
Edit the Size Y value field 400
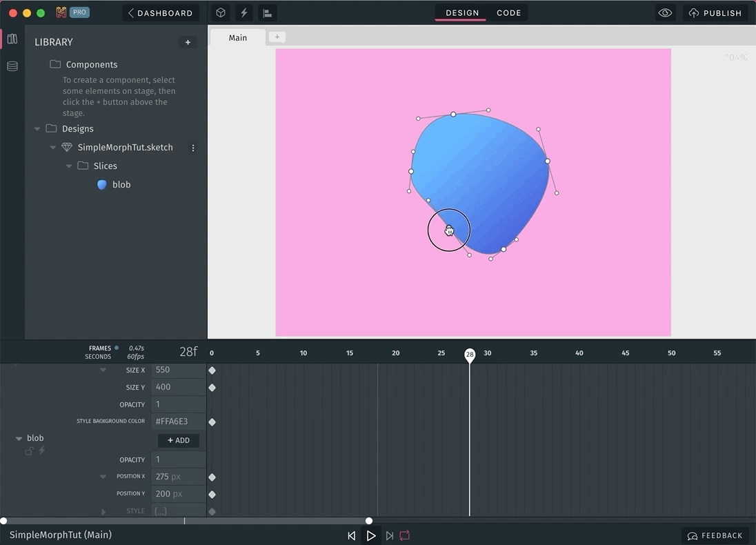tap(179, 387)
